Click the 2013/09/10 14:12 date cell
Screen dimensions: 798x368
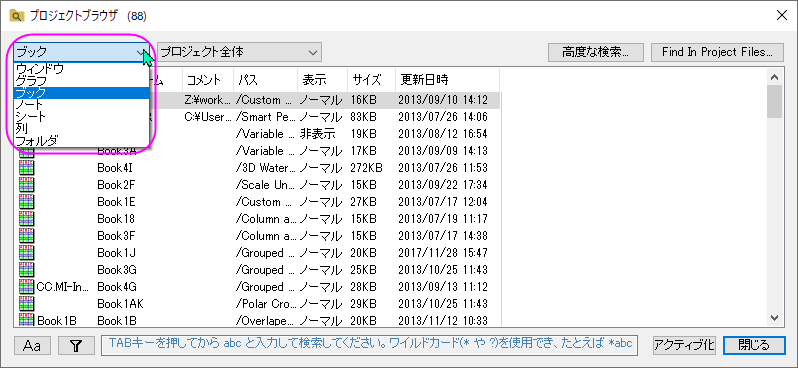tap(443, 100)
